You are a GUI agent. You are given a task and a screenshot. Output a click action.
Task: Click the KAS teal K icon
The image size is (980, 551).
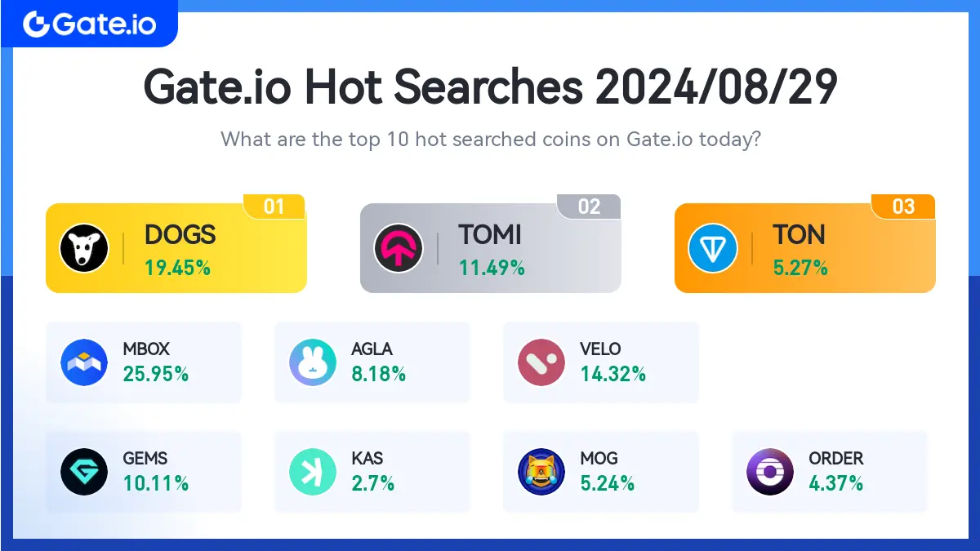coord(313,472)
